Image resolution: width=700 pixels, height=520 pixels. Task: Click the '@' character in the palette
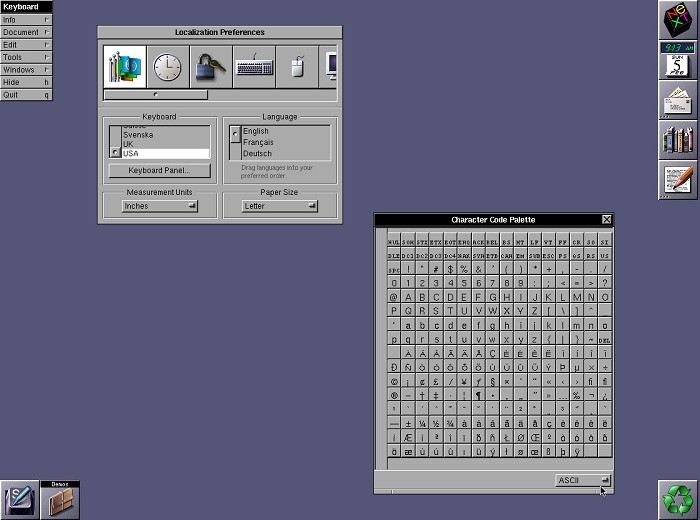pos(394,297)
